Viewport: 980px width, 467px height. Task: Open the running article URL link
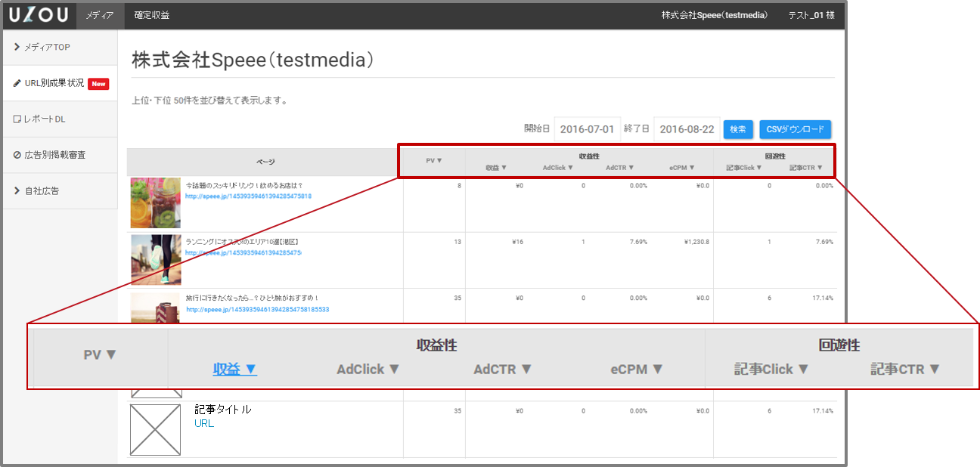(x=243, y=252)
